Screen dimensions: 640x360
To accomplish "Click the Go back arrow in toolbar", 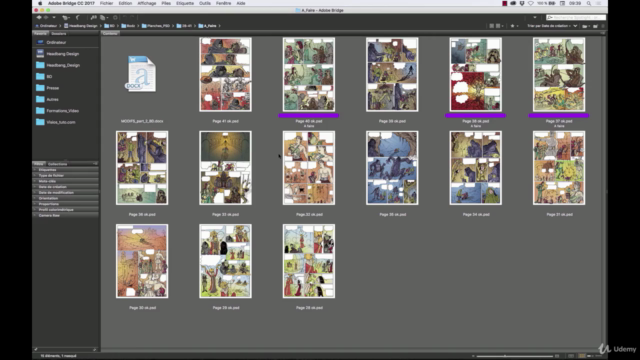I will (x=39, y=18).
